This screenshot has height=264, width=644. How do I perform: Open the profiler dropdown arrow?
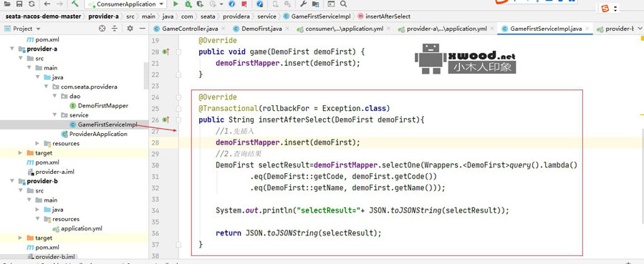click(x=221, y=4)
